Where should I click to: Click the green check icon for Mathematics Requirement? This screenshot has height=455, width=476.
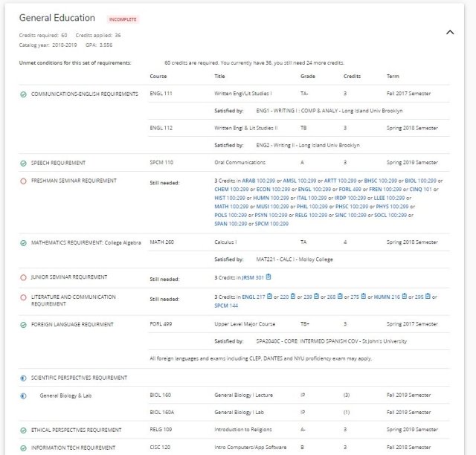tap(24, 242)
